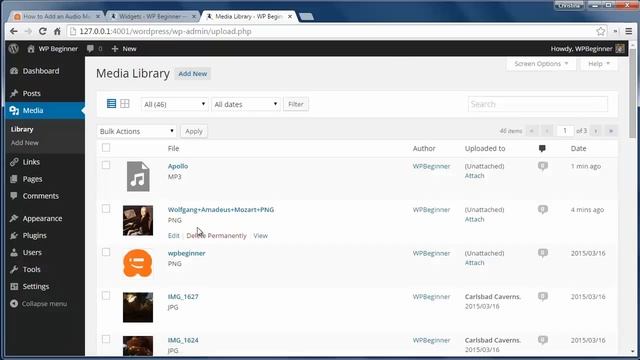Click the Add New button beside Media Library
Image resolution: width=640 pixels, height=360 pixels.
pos(193,74)
